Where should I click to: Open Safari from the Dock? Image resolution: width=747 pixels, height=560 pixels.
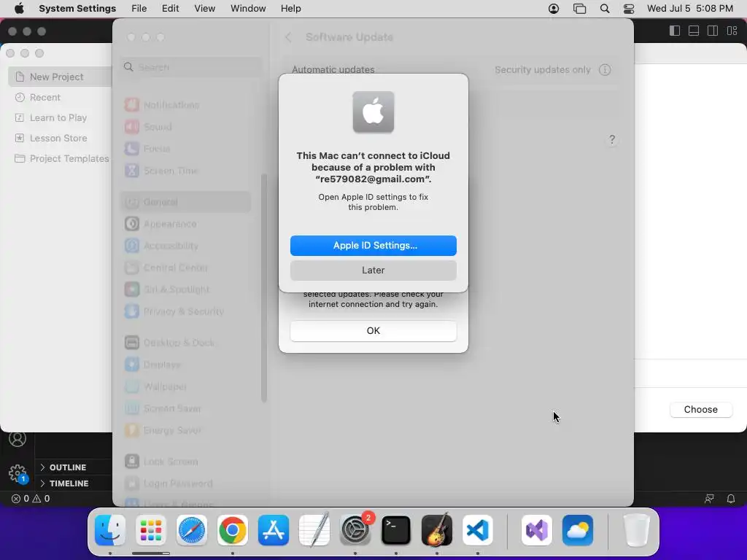tap(192, 530)
